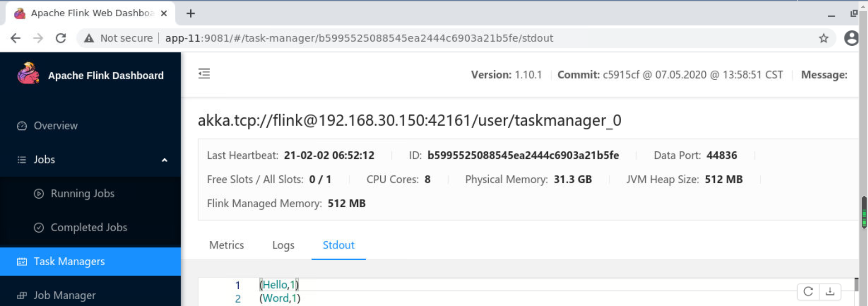This screenshot has height=306, width=868.
Task: Click the Apache Flink Dashboard title
Action: pos(106,76)
